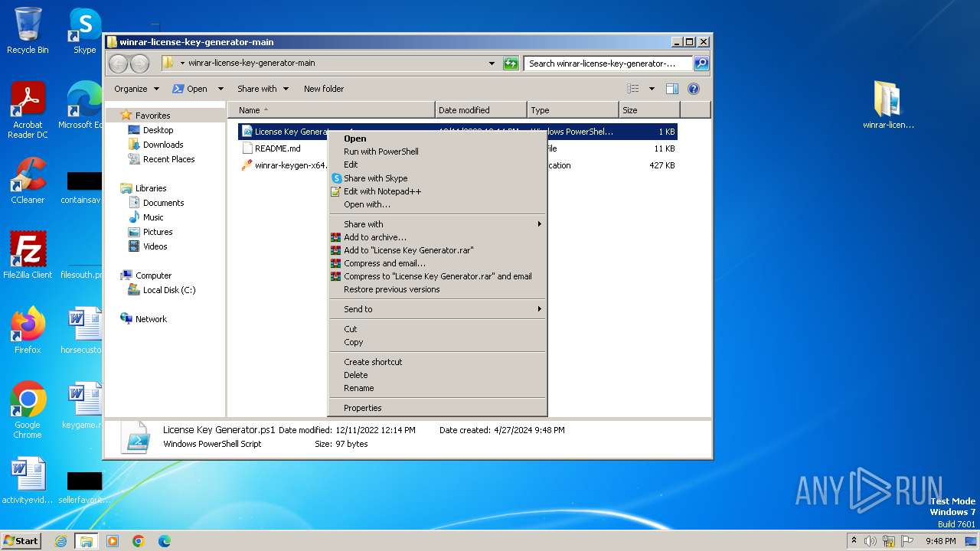Viewport: 980px width, 551px height.
Task: Expand the Send to context submenu
Action: pos(437,309)
